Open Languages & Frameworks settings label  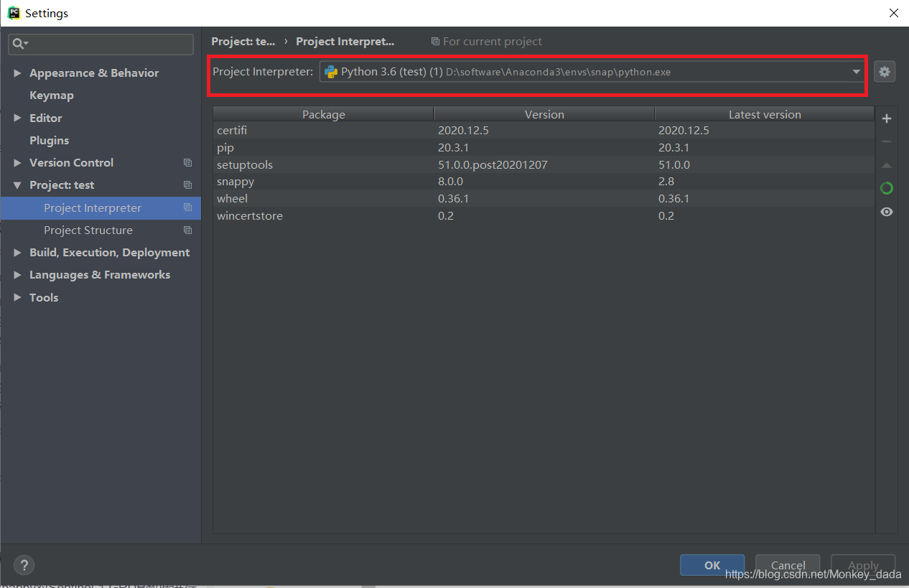(x=100, y=275)
